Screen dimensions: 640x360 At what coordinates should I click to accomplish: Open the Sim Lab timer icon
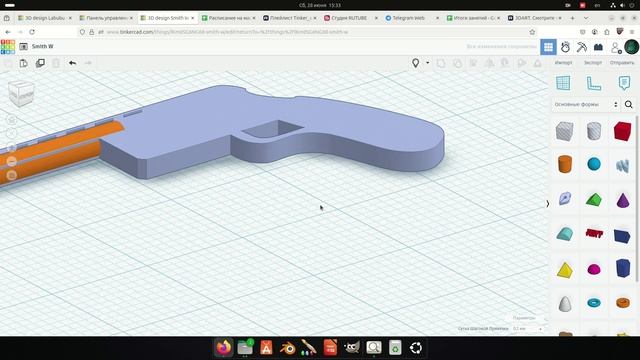[x=565, y=47]
